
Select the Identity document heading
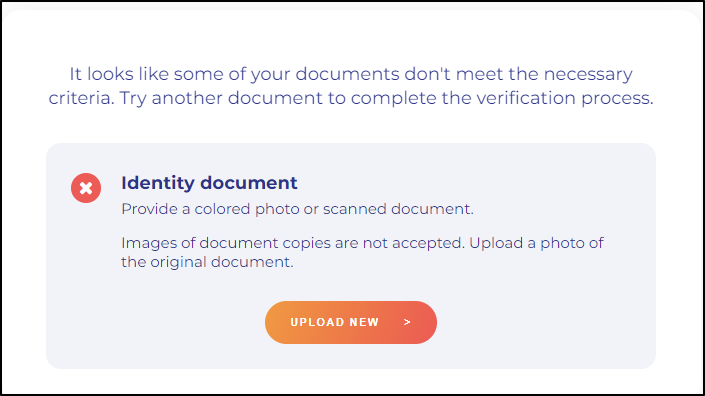click(209, 183)
